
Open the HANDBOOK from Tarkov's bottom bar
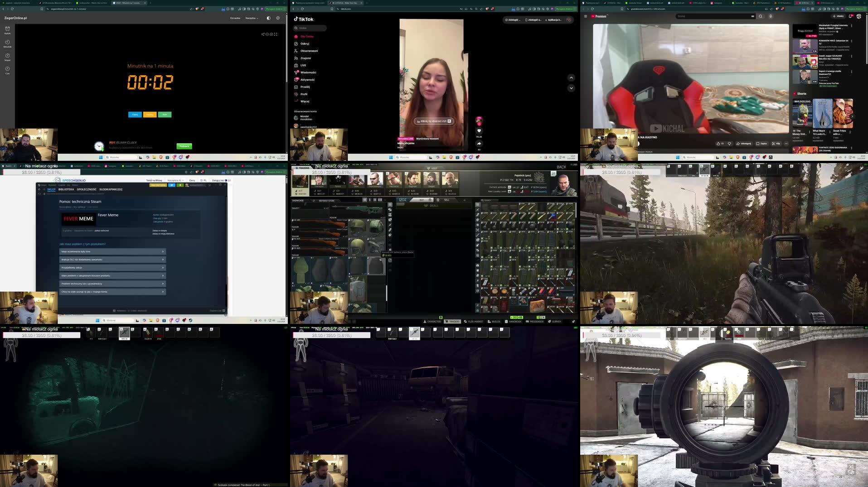pos(515,321)
